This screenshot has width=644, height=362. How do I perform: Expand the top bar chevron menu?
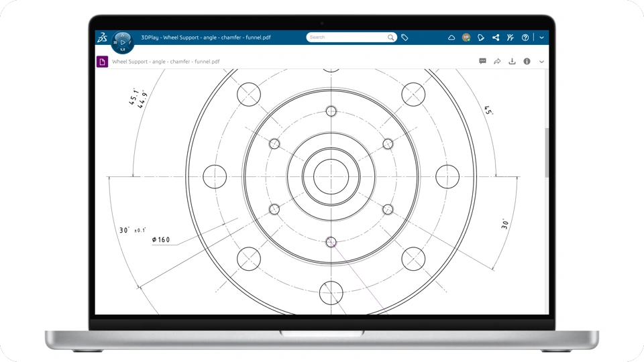(x=542, y=38)
